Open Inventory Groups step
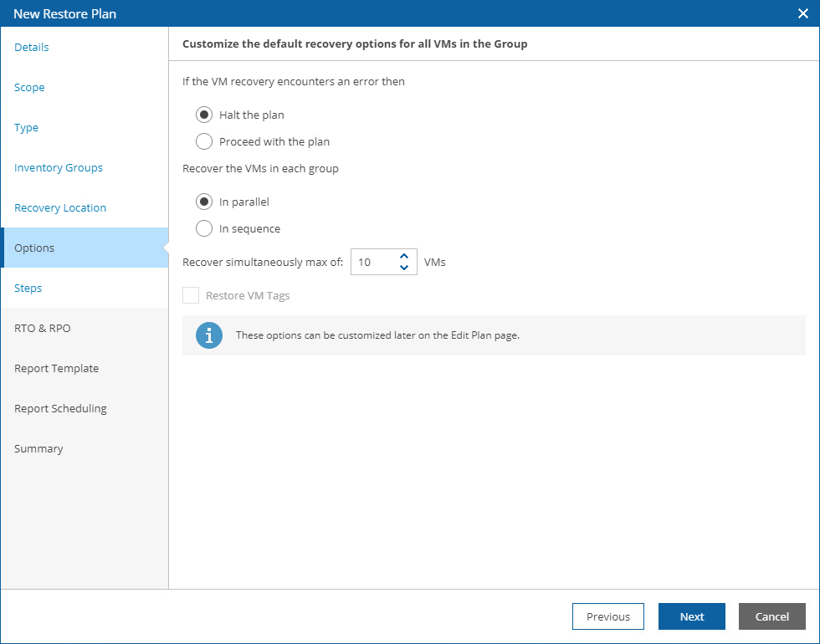Viewport: 820px width, 644px height. (59, 168)
